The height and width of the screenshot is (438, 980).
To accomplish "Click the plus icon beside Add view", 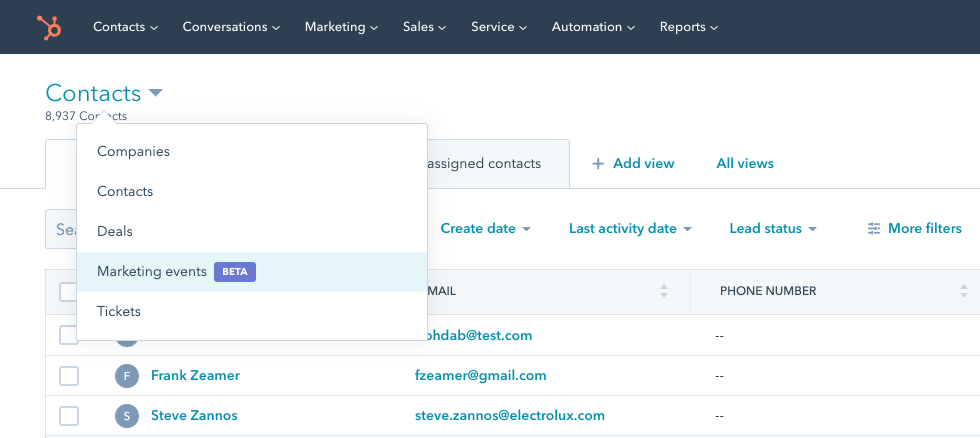I will click(598, 164).
